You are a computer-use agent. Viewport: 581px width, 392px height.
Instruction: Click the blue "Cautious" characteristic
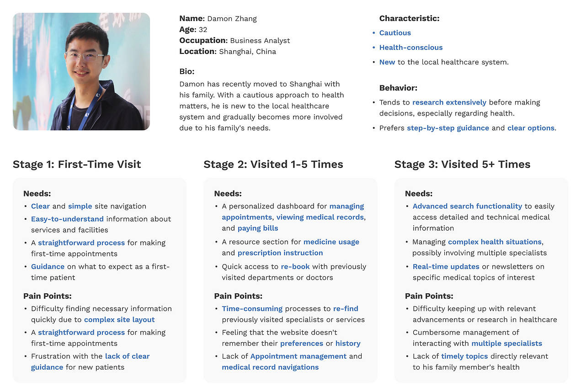click(395, 33)
